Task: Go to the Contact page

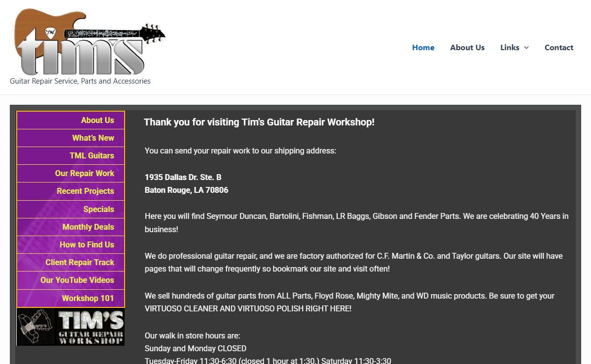Action: (559, 48)
